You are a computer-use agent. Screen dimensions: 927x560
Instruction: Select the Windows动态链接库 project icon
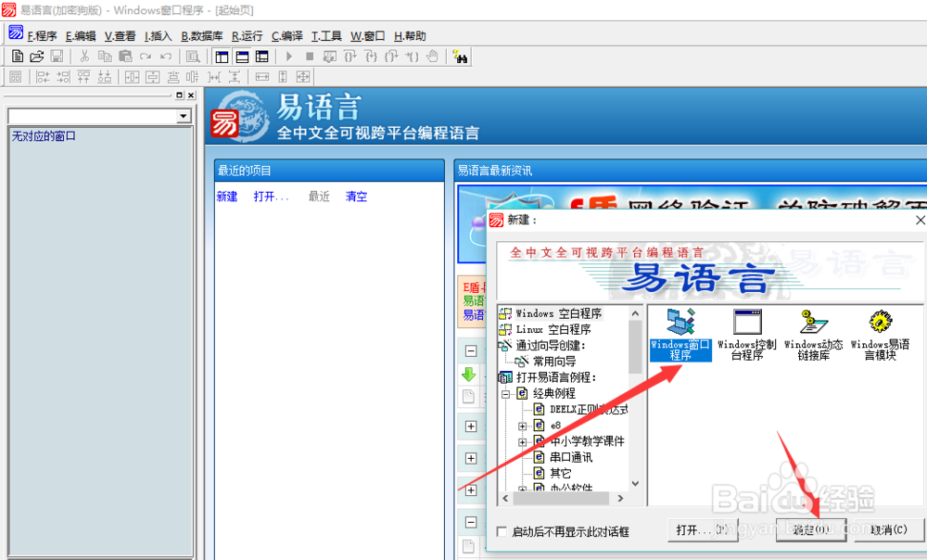coord(814,334)
